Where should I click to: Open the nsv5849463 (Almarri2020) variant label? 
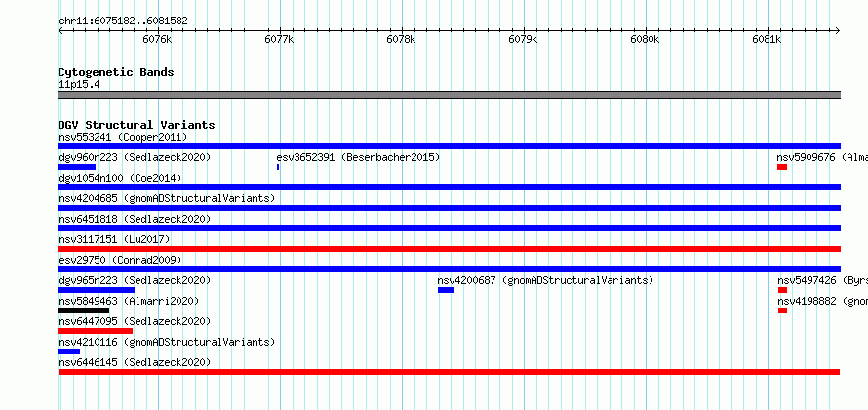click(129, 301)
